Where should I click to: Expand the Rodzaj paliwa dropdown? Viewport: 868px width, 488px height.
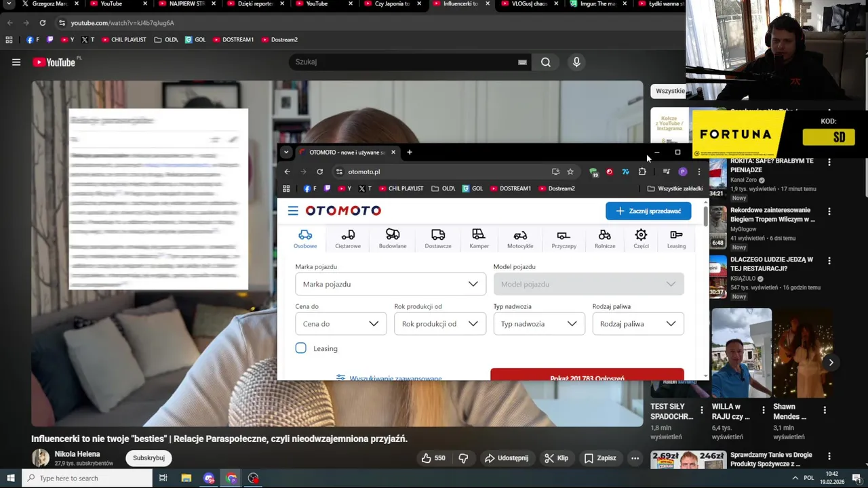coord(638,324)
